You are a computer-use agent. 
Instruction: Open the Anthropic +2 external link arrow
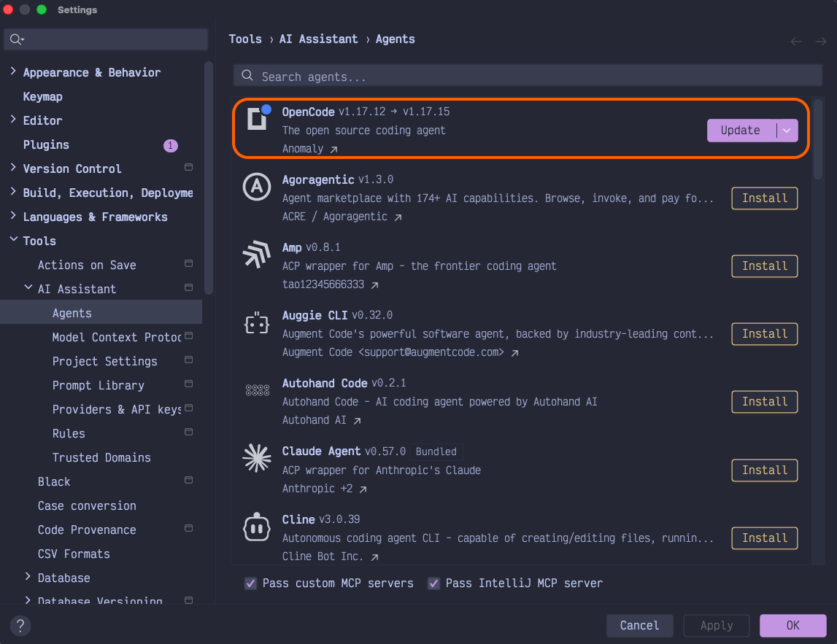coord(363,489)
